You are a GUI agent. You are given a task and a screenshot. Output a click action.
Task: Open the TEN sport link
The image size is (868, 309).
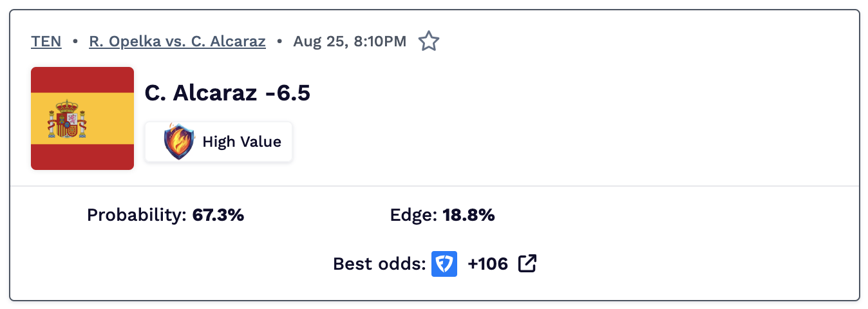coord(46,42)
